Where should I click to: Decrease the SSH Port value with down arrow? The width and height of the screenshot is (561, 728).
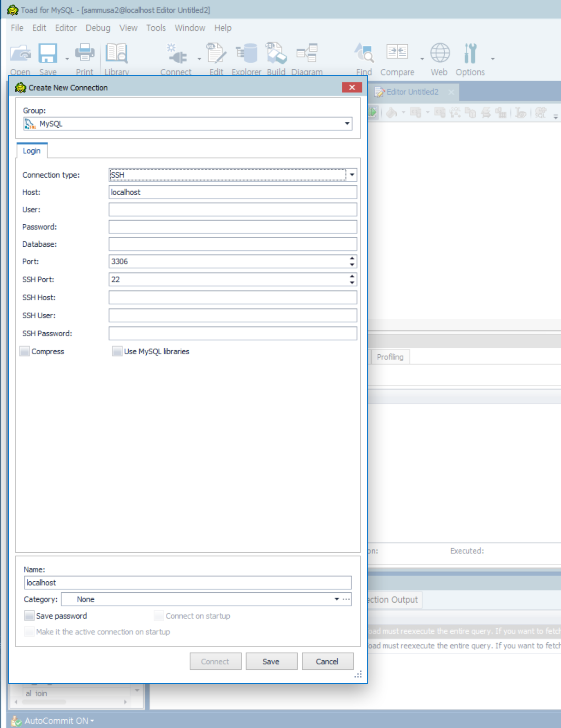point(352,282)
